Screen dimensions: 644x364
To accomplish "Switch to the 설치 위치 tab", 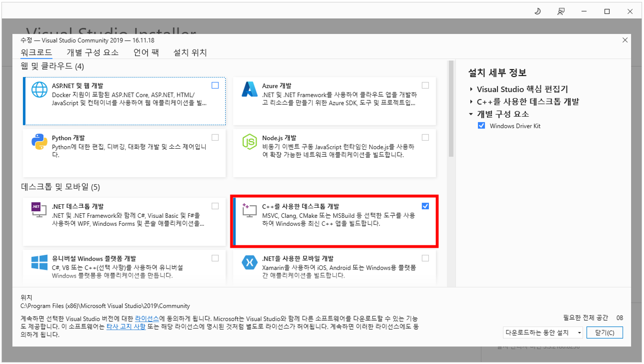I will pyautogui.click(x=190, y=52).
